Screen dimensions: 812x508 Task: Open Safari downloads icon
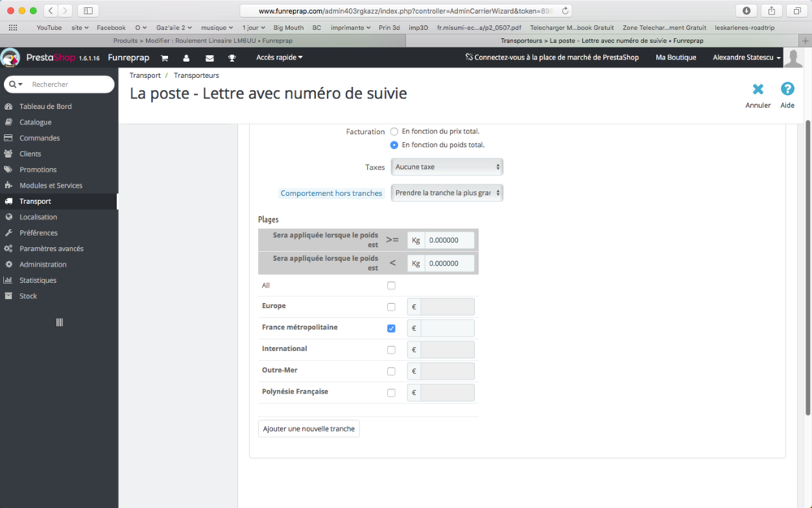(746, 11)
